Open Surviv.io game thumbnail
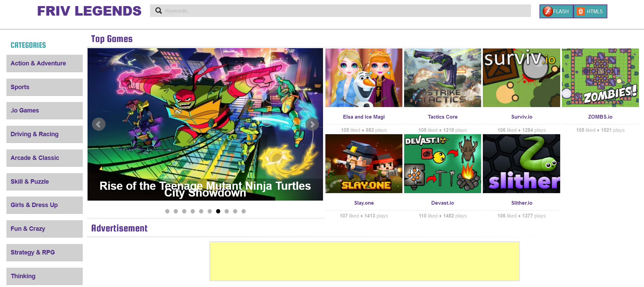 click(522, 78)
